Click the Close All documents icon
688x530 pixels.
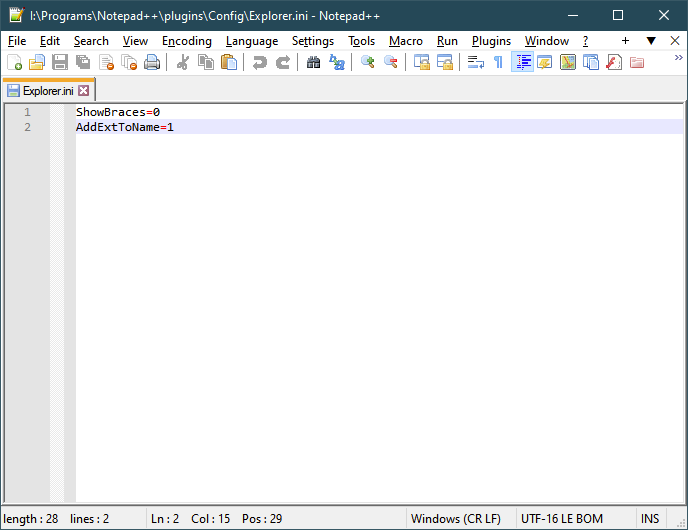point(129,62)
